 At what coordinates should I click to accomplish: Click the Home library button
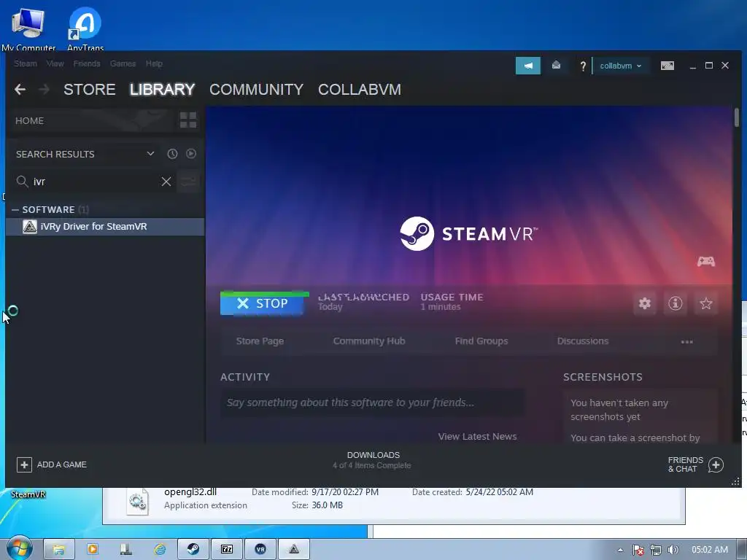click(90, 120)
